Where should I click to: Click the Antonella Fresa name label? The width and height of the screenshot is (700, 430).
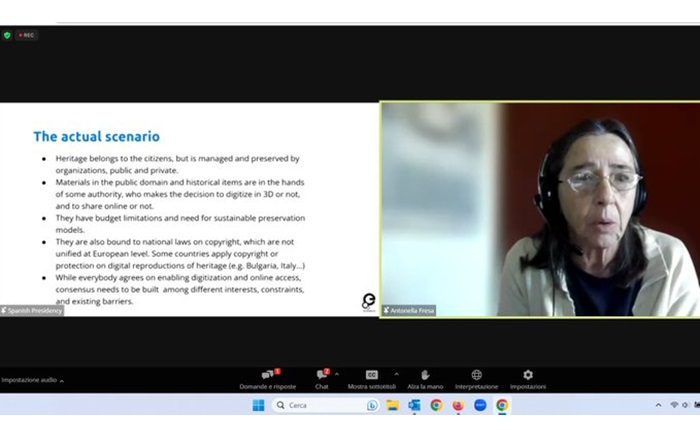(409, 310)
